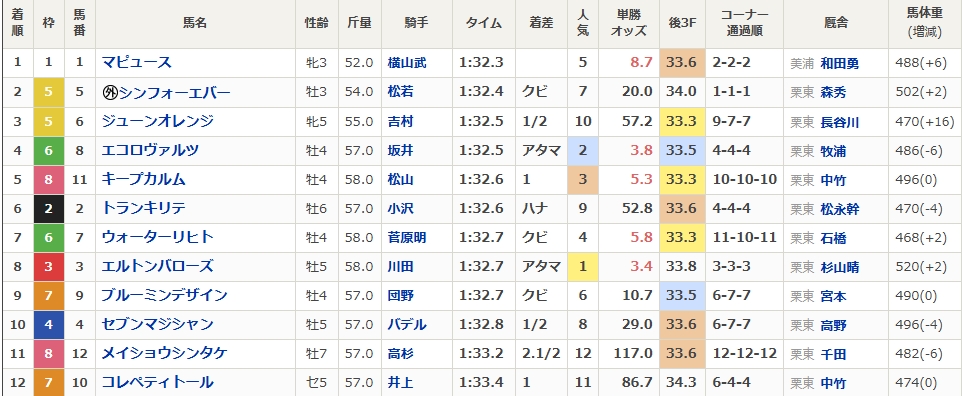Screen dimensions: 962x396
Task: Open trainer link 和田勇
Action: (840, 63)
